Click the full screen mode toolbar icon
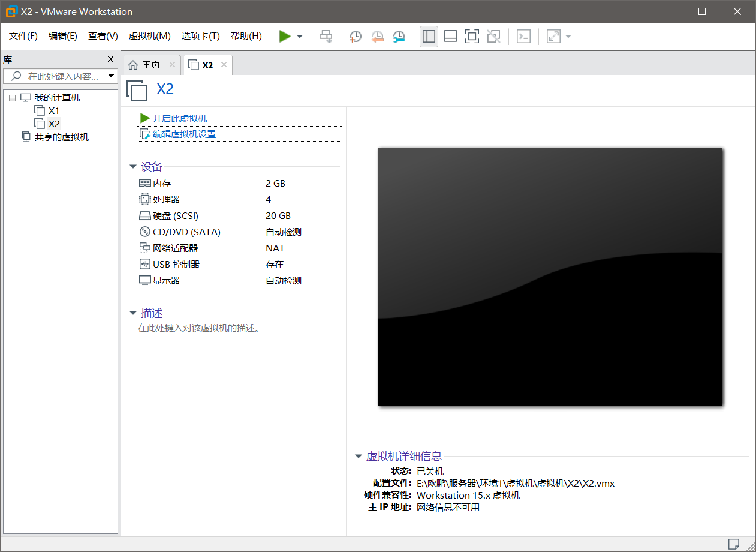 click(x=472, y=37)
